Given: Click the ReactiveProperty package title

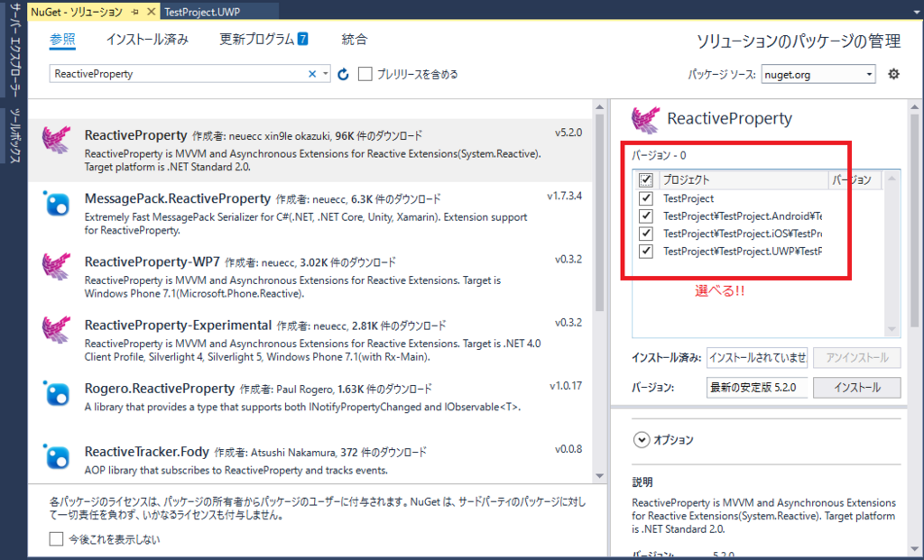Looking at the screenshot, I should pyautogui.click(x=135, y=135).
